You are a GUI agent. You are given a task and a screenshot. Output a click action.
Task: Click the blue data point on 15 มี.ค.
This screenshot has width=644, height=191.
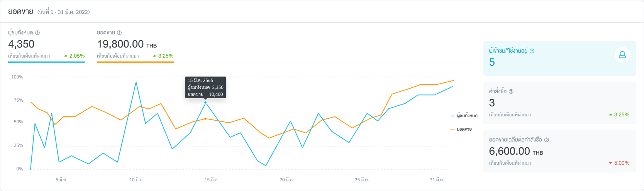coord(205,102)
